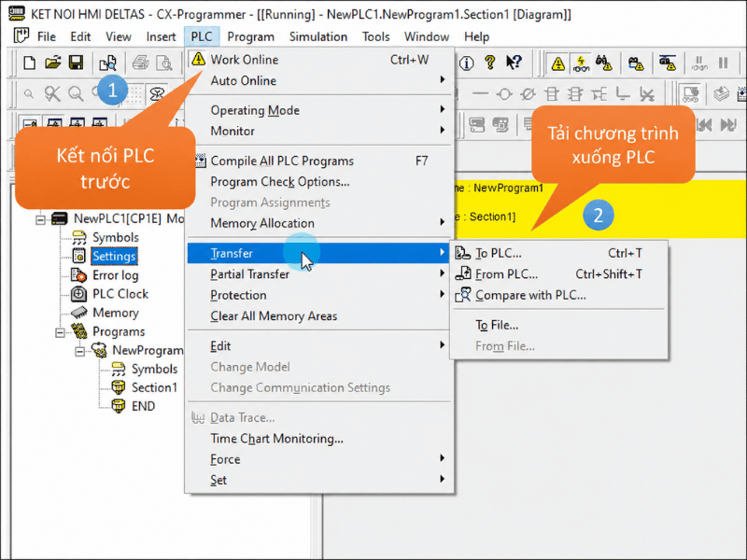Toggle the PLC monitoring lightning icon
Image resolution: width=747 pixels, height=560 pixels.
[581, 63]
